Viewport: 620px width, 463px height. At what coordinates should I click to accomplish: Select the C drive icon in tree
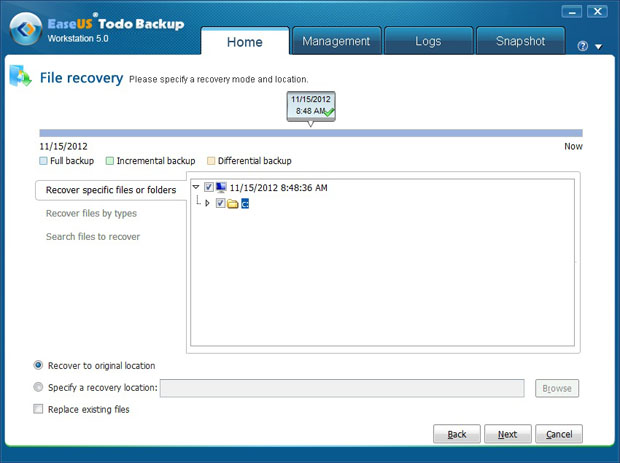click(x=244, y=204)
